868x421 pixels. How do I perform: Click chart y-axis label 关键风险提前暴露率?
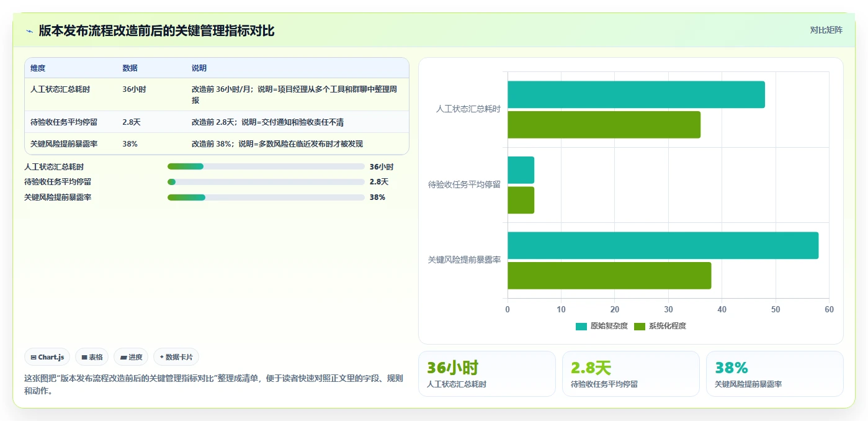point(465,260)
